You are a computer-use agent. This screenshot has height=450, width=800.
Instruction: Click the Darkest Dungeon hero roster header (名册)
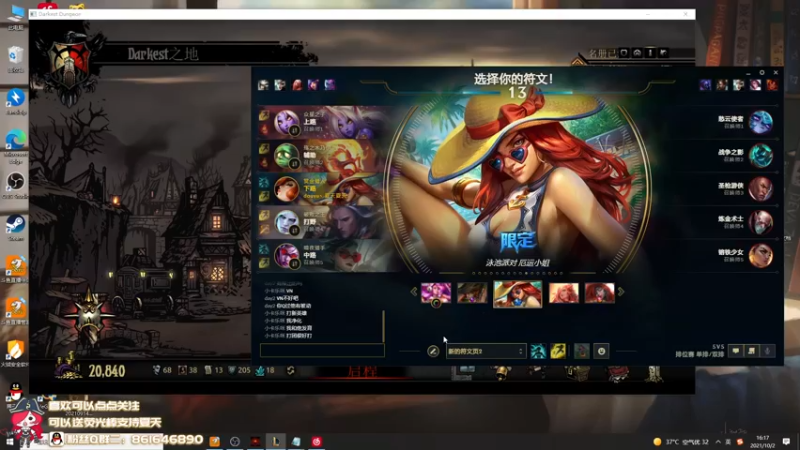point(604,53)
